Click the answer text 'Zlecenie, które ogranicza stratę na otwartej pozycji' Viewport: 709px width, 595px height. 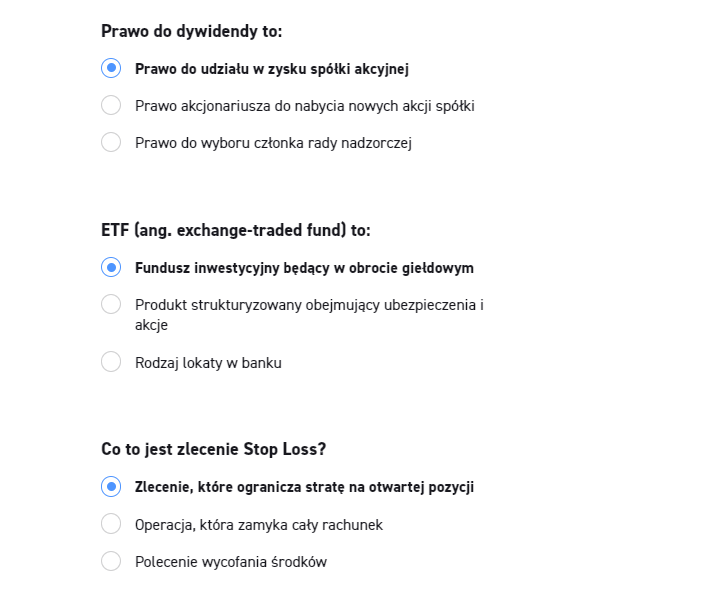(x=304, y=488)
